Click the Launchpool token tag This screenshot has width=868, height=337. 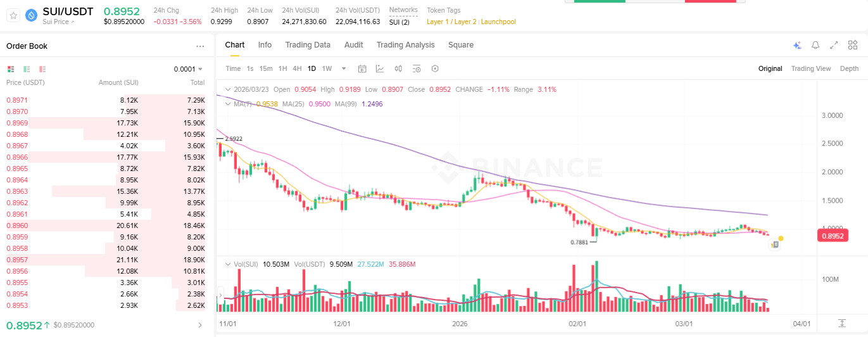tap(498, 22)
